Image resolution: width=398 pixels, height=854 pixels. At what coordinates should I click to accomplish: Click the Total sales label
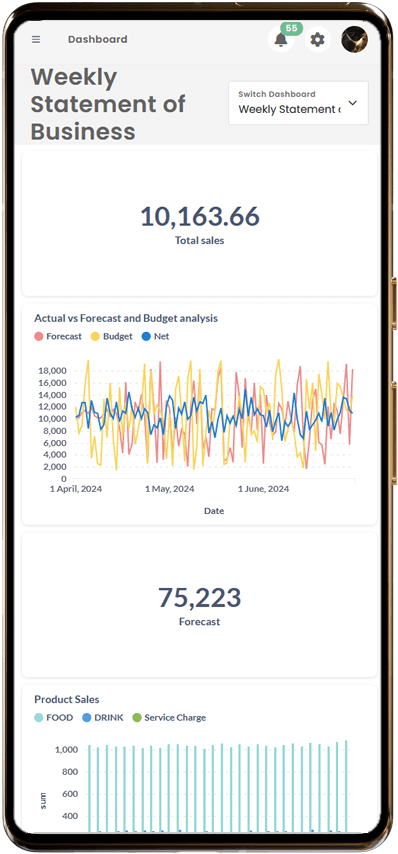(x=199, y=240)
